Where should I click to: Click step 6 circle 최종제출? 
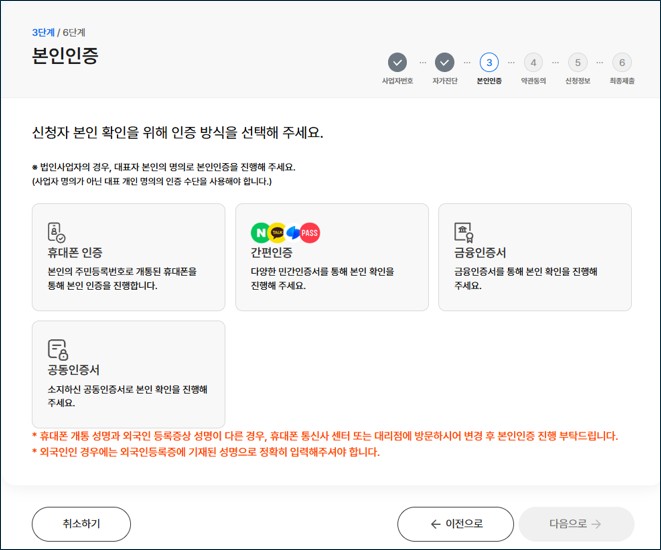click(622, 63)
